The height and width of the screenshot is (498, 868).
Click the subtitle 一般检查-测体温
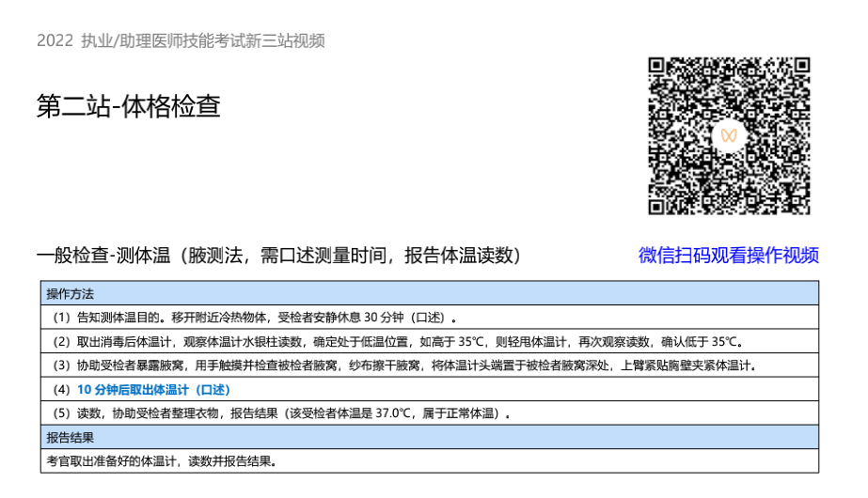click(x=102, y=255)
